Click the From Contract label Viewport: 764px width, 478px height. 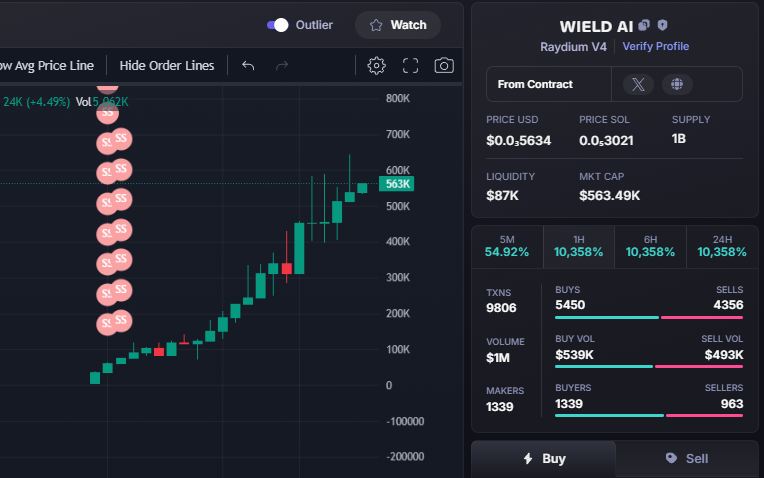click(x=535, y=84)
